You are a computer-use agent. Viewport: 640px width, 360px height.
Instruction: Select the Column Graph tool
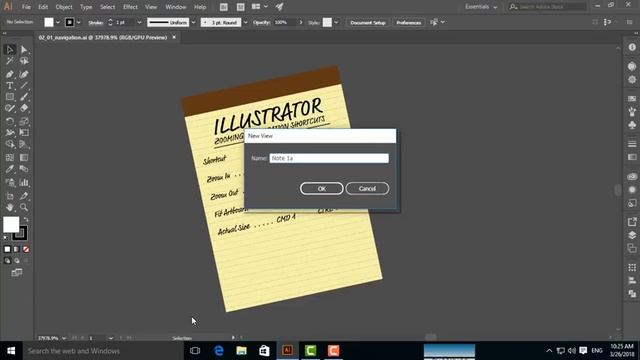(x=24, y=182)
